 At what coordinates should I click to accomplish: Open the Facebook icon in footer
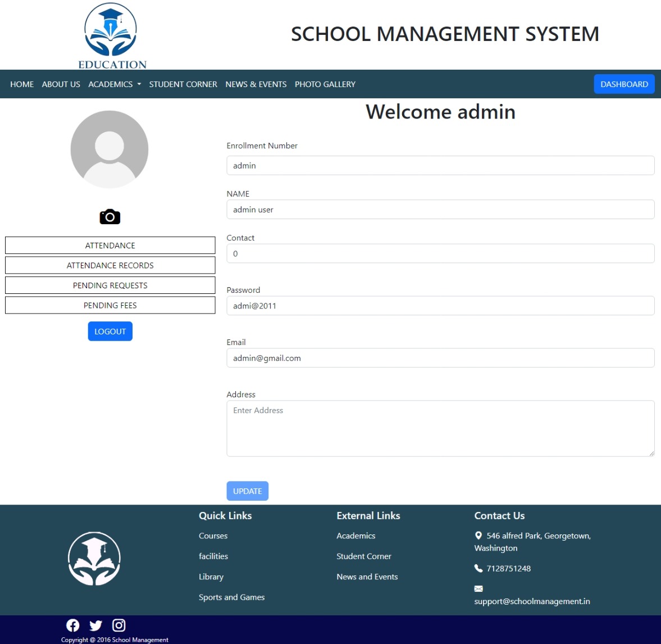pyautogui.click(x=72, y=625)
